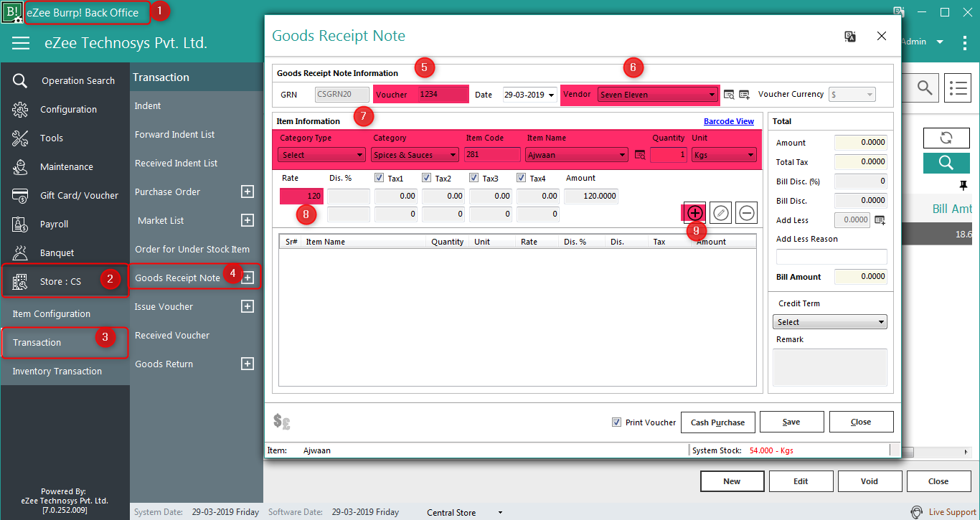Image resolution: width=980 pixels, height=520 pixels.
Task: Click the Operation Search magnifier icon
Action: 20,80
